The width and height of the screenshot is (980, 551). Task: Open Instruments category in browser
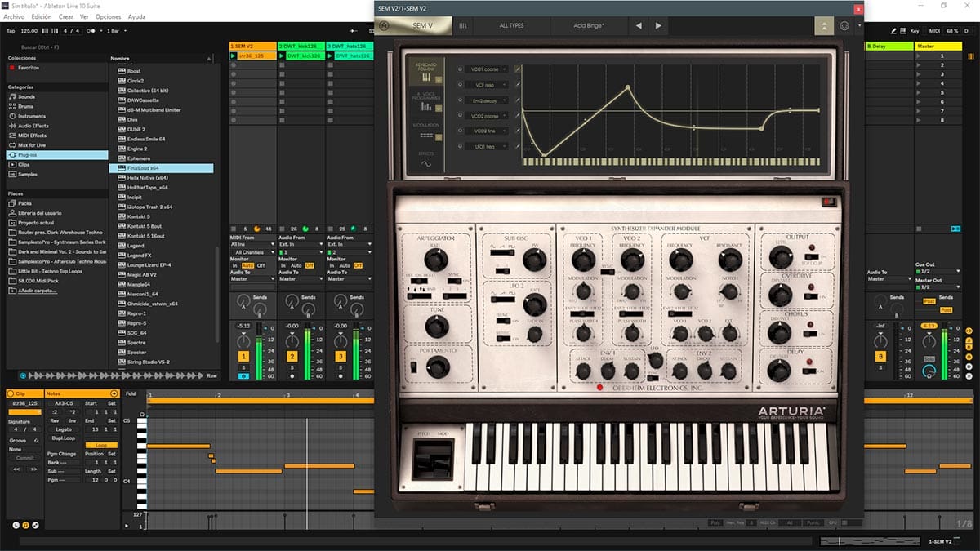tap(32, 116)
